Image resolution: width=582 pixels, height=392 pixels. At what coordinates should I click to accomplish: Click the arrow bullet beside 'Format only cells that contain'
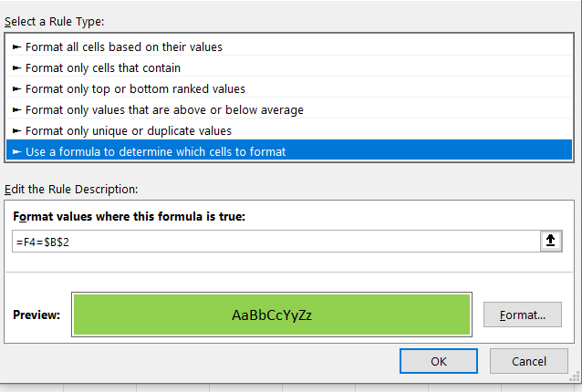coord(16,67)
